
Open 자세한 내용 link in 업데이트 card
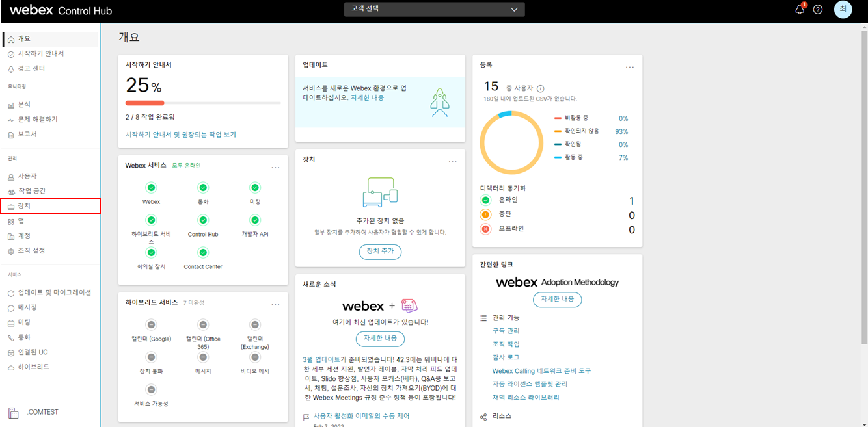pyautogui.click(x=367, y=97)
